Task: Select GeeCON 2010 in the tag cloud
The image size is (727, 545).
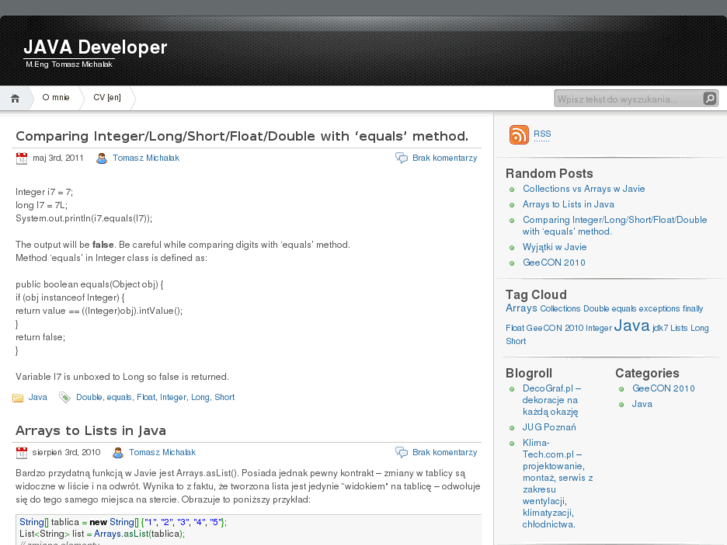Action: click(555, 328)
